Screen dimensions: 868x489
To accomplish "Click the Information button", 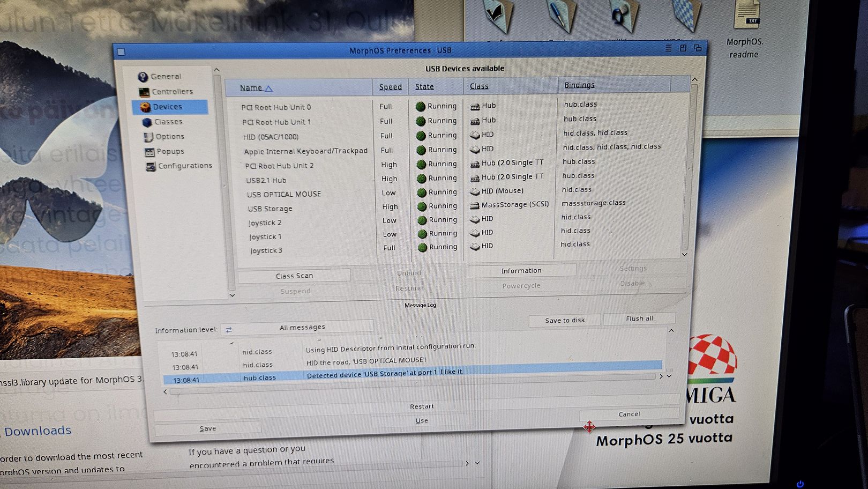I will point(521,271).
